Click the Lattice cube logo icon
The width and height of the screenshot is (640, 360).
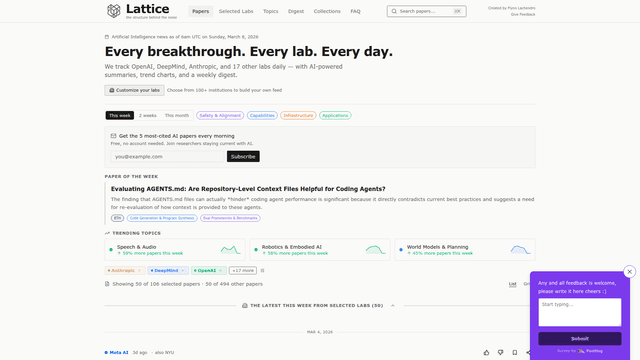click(113, 11)
